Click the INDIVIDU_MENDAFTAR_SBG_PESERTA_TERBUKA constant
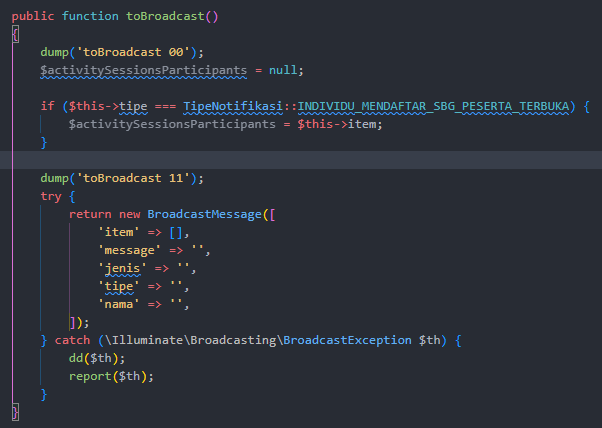602x428 pixels. pyautogui.click(x=438, y=106)
